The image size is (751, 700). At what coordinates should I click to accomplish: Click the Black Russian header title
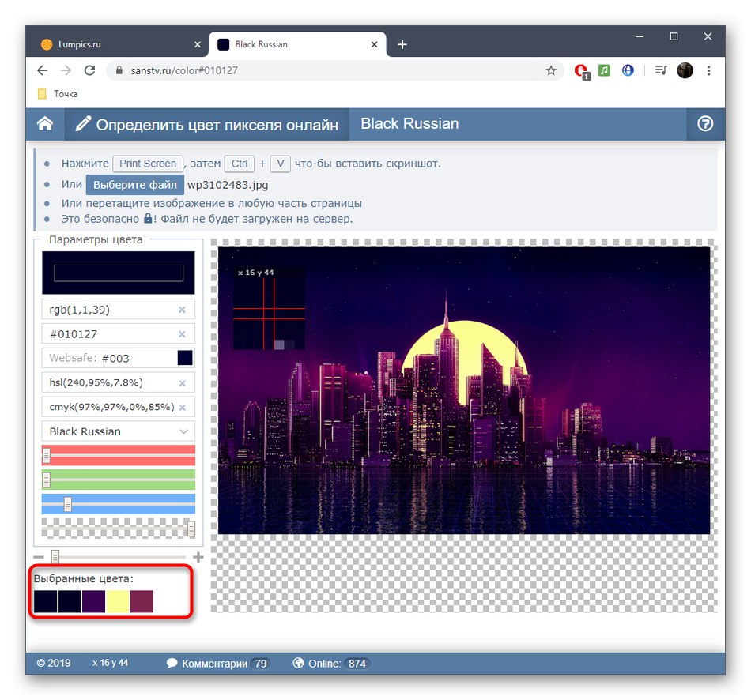[x=409, y=123]
